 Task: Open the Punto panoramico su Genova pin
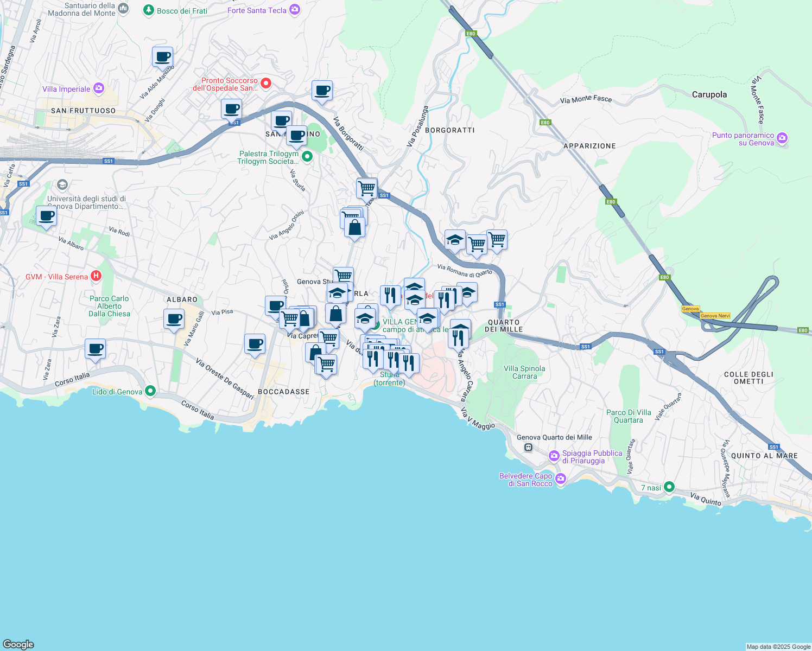[x=782, y=138]
